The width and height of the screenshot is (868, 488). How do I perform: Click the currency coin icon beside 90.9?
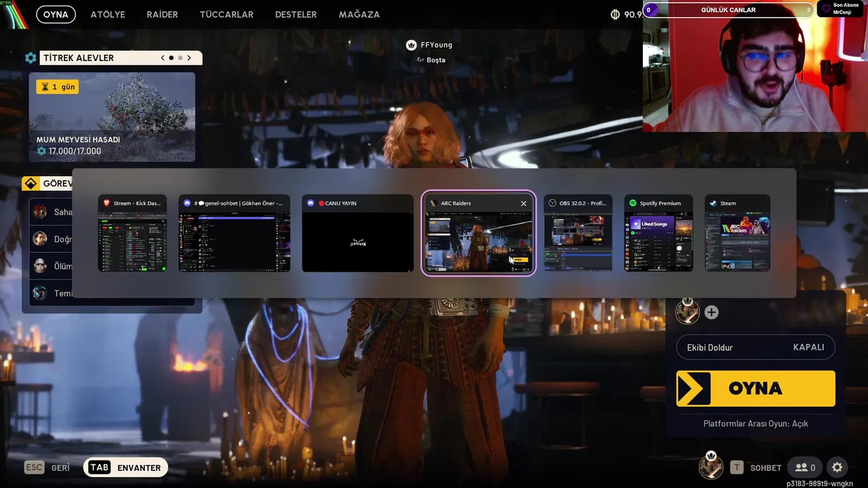pyautogui.click(x=616, y=14)
